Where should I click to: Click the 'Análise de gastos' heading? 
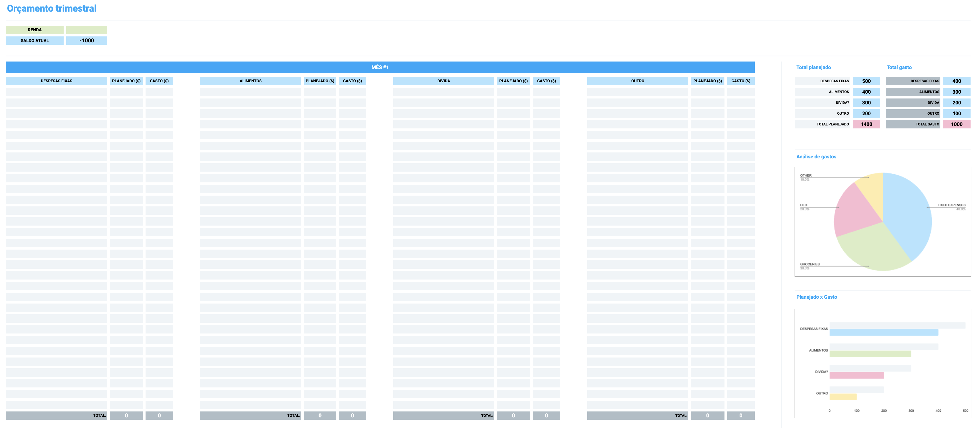click(x=816, y=156)
